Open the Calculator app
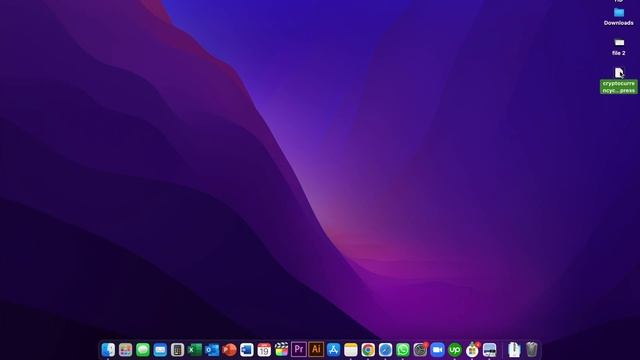This screenshot has width=640, height=360. click(178, 350)
